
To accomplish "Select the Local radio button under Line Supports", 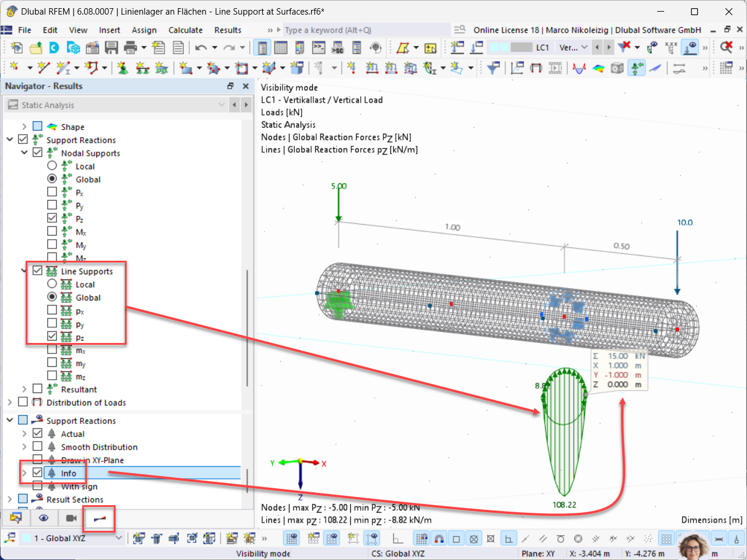I will coord(52,284).
